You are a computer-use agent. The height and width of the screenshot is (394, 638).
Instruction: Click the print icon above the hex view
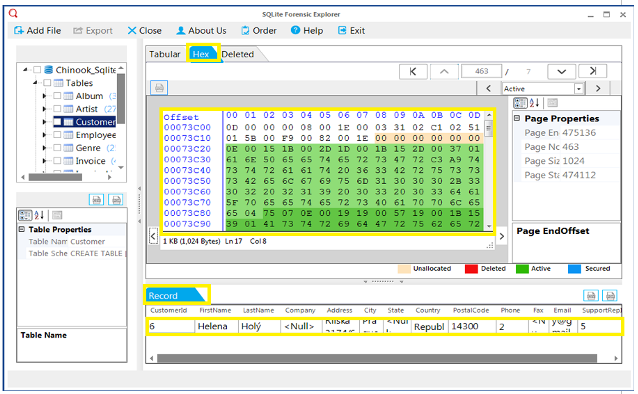tap(159, 88)
